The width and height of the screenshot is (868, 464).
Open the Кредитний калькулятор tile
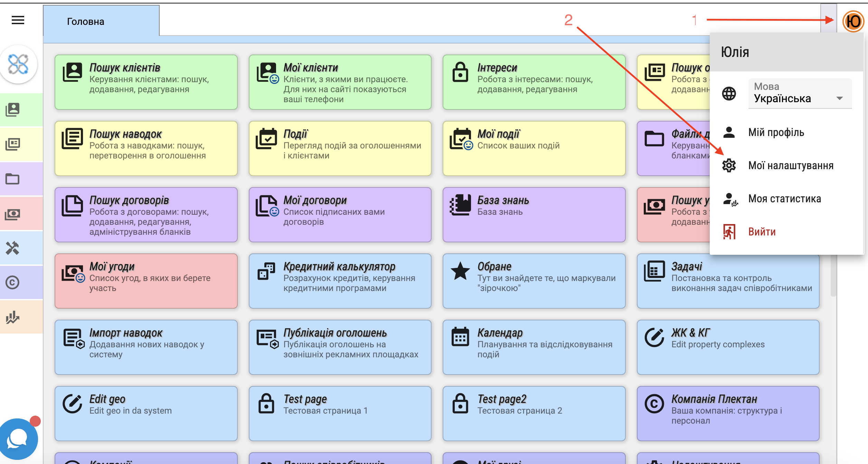(x=340, y=281)
